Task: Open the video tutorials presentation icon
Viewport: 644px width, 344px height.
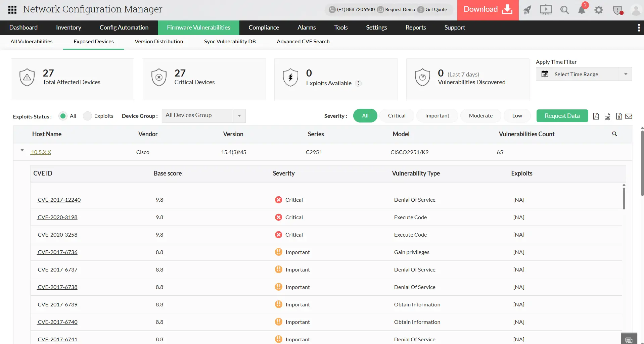Action: pos(546,10)
